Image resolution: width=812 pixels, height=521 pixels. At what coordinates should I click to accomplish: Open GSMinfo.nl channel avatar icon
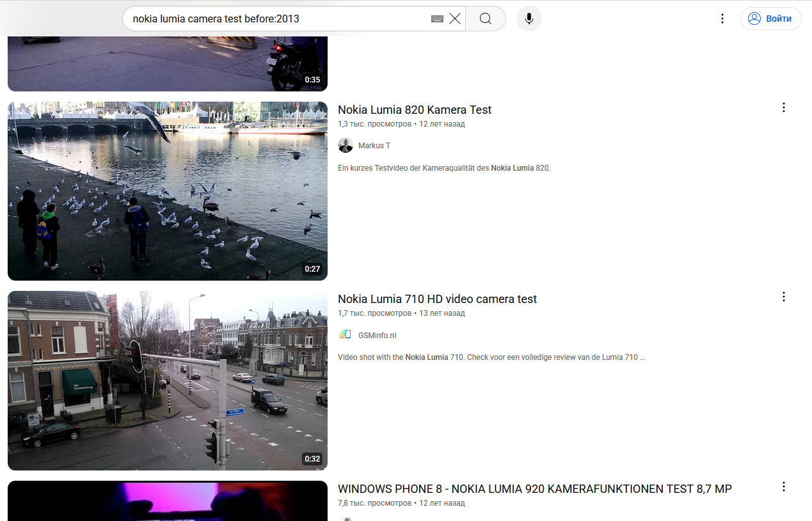click(x=346, y=335)
